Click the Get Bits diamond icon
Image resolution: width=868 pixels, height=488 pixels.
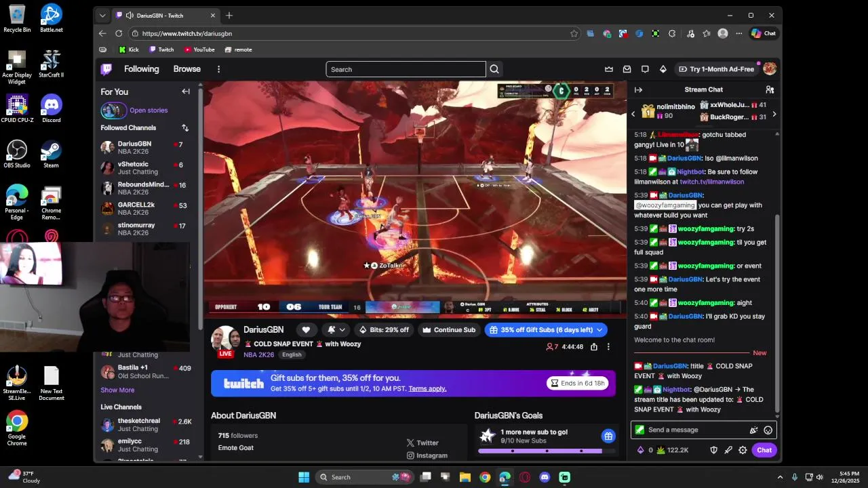tap(663, 69)
